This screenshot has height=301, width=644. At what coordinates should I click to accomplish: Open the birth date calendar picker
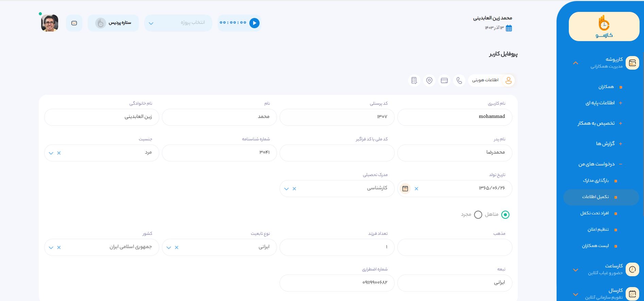(405, 189)
